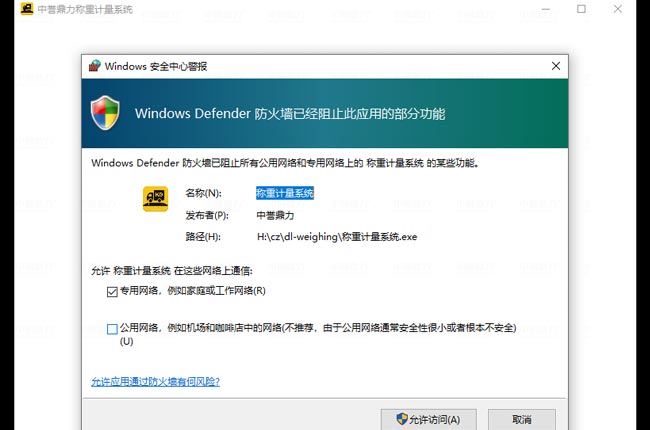650x430 pixels.
Task: Click the 允许访问(A) allow access button
Action: (429, 419)
